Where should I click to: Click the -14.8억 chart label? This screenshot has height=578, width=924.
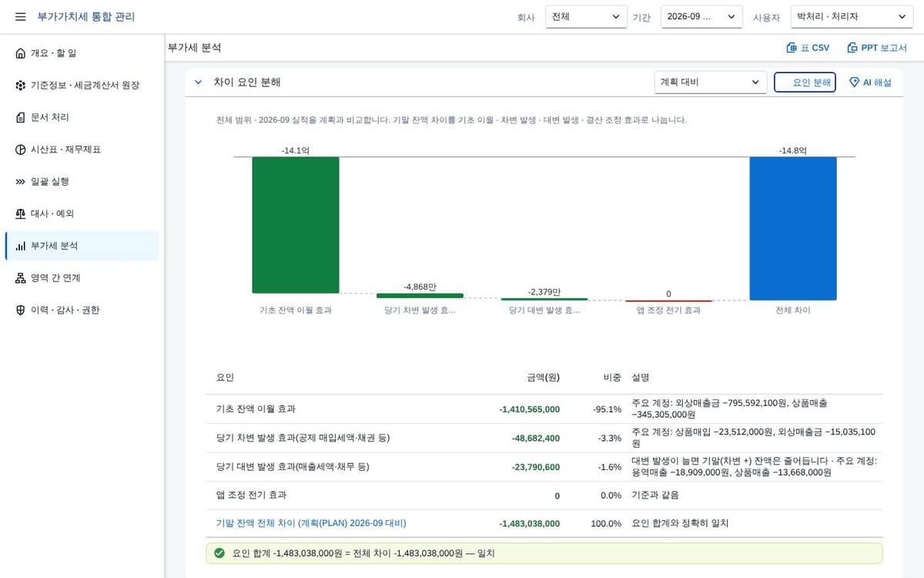pyautogui.click(x=792, y=150)
